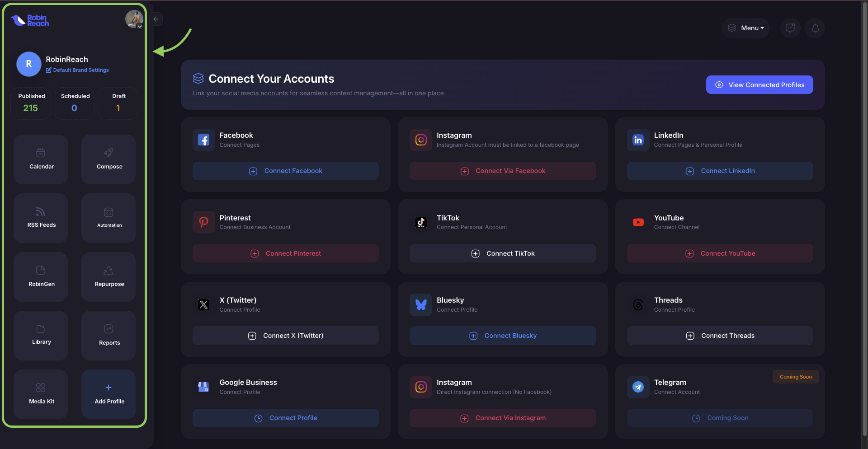Open the Library tile
Image resolution: width=868 pixels, height=449 pixels.
[x=41, y=336]
